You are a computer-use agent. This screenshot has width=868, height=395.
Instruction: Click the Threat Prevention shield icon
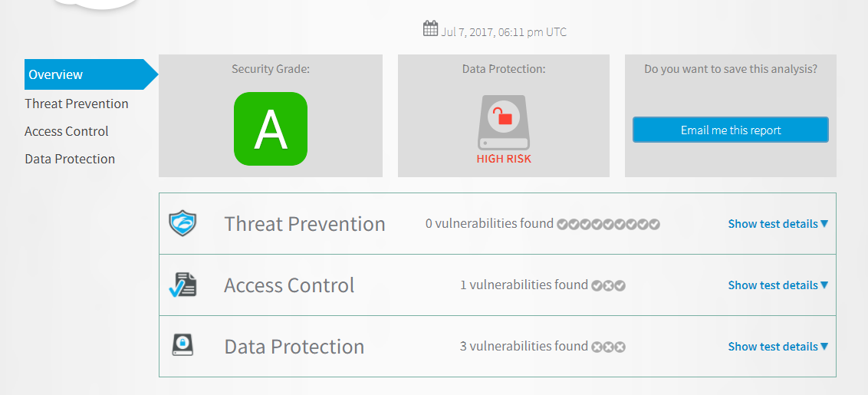point(182,224)
